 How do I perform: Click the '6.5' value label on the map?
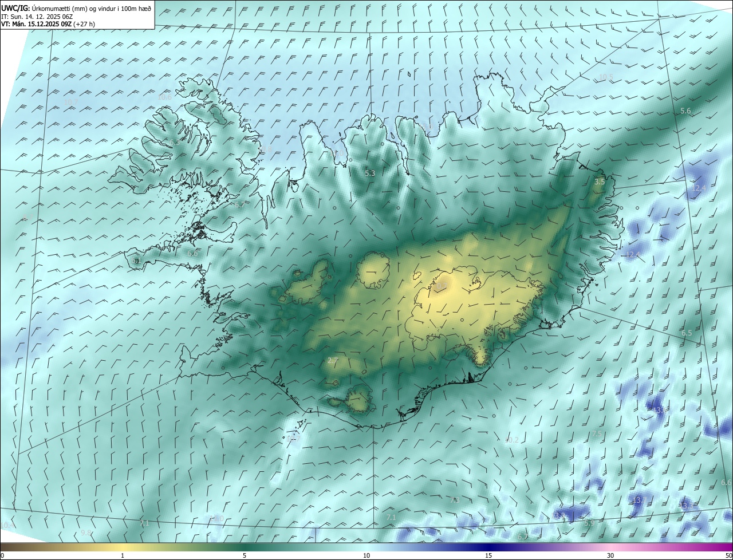coord(687,333)
